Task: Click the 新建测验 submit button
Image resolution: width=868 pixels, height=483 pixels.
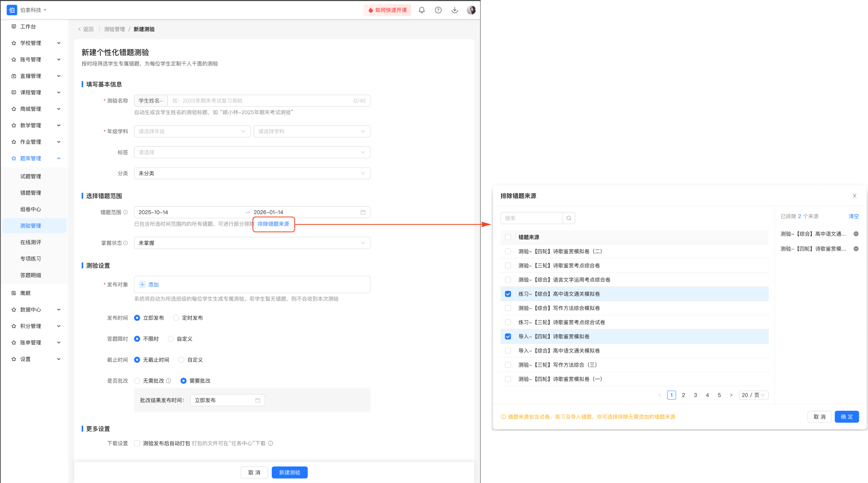Action: tap(290, 473)
